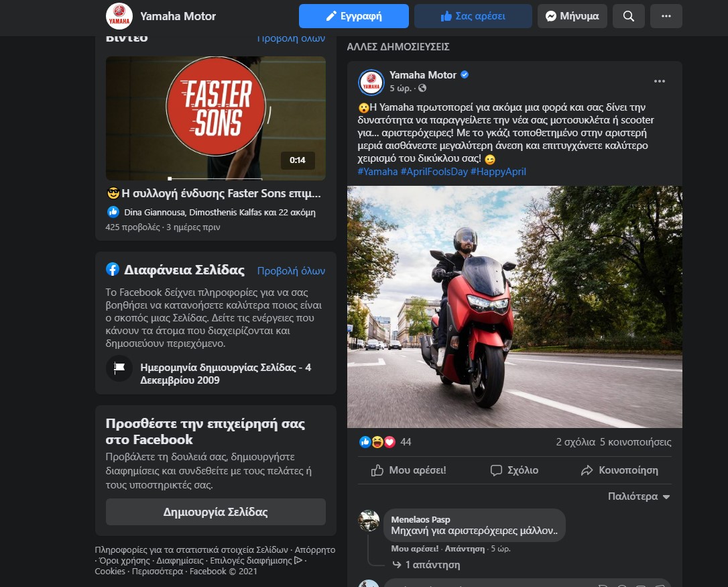The width and height of the screenshot is (728, 587).
Task: Open Menelaos Pasp commenter name
Action: [x=420, y=520]
